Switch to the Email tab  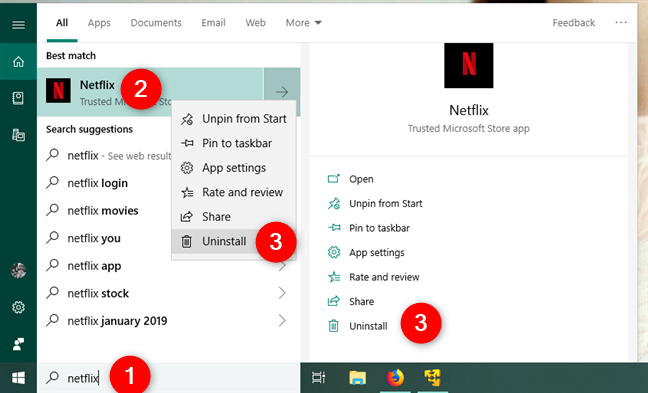(213, 23)
